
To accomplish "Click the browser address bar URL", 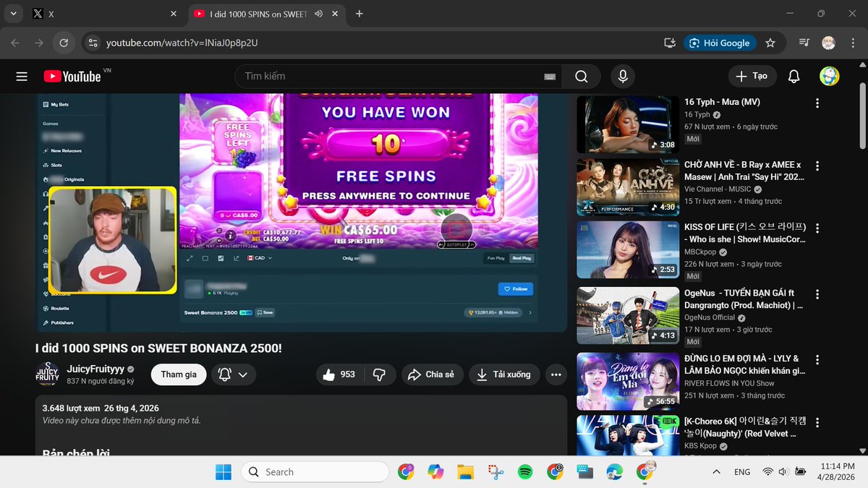I will [182, 43].
